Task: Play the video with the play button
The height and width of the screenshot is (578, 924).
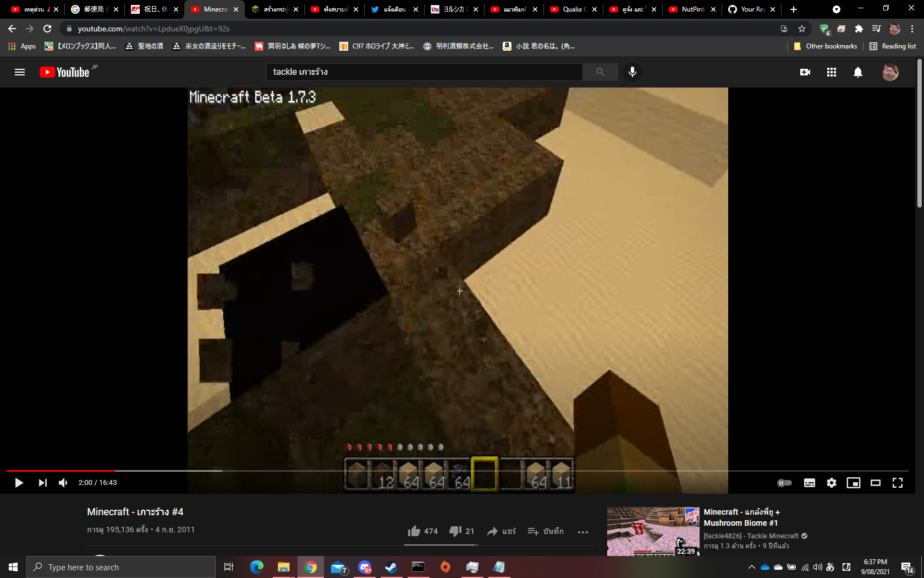Action: [19, 483]
